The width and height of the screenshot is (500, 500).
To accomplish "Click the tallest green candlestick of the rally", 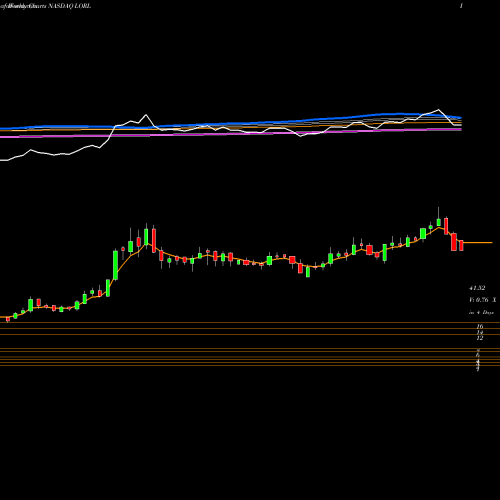I will 115,265.
